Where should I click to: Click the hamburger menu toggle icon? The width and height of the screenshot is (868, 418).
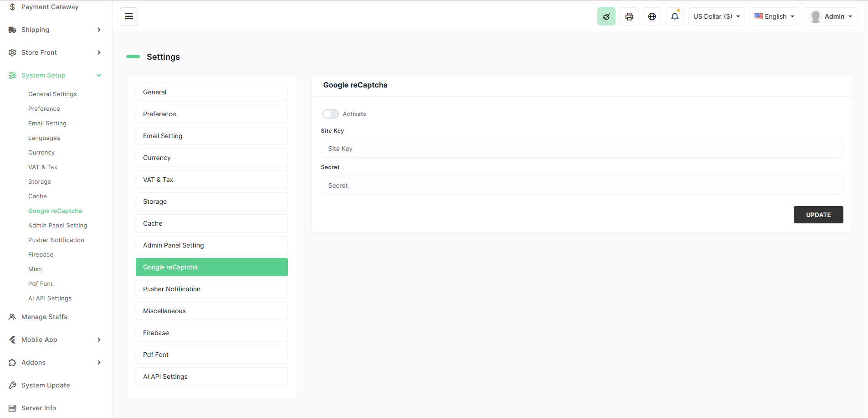(129, 16)
